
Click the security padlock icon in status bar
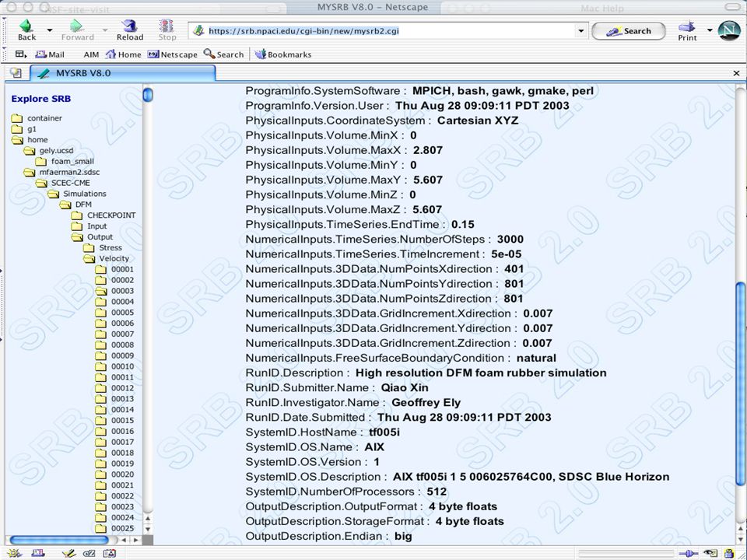729,553
